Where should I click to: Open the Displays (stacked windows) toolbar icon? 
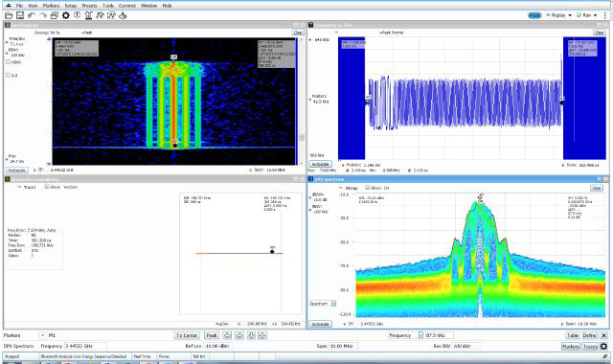[x=55, y=15]
